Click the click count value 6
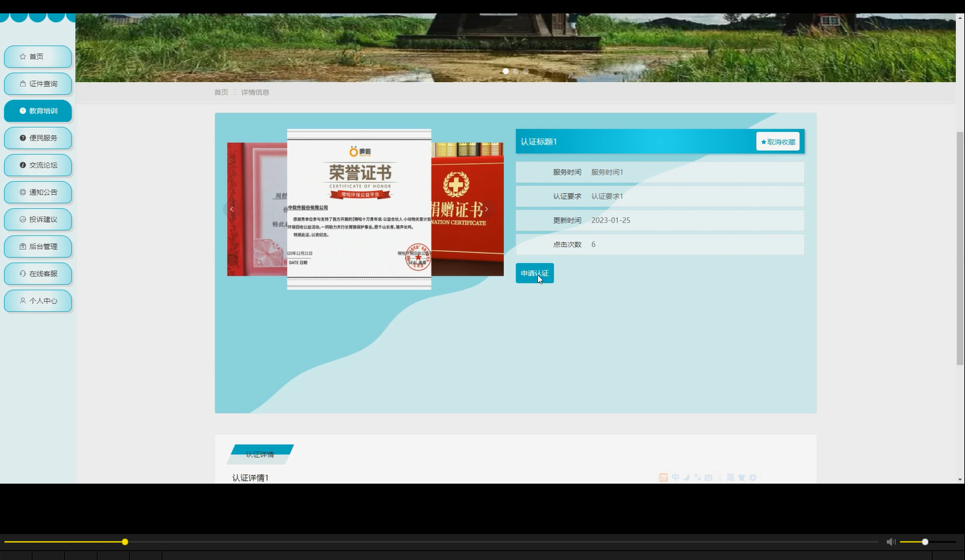The width and height of the screenshot is (965, 560). [593, 244]
